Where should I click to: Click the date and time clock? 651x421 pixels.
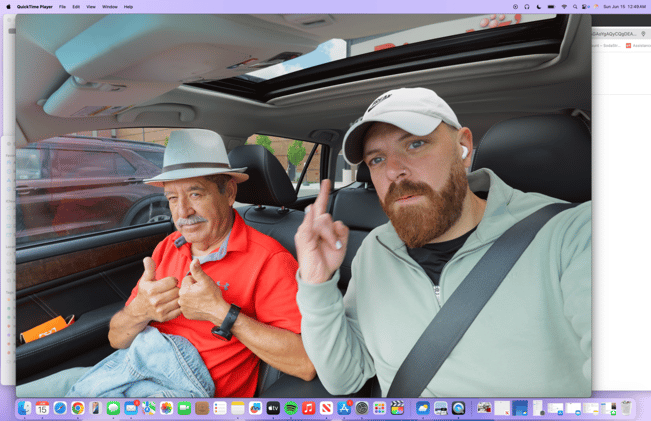pyautogui.click(x=624, y=7)
